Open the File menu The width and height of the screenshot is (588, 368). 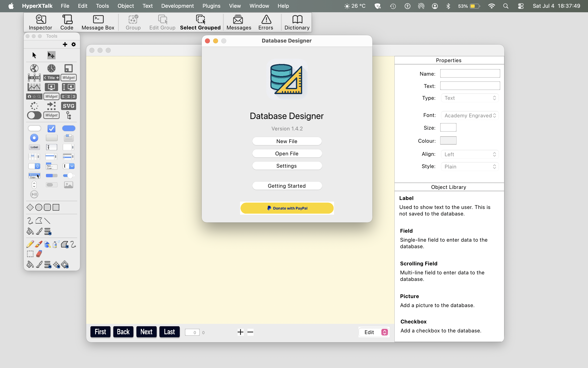[x=65, y=6]
